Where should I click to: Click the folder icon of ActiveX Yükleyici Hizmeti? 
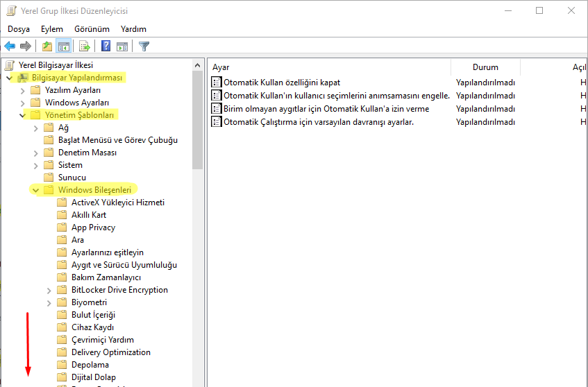point(62,203)
